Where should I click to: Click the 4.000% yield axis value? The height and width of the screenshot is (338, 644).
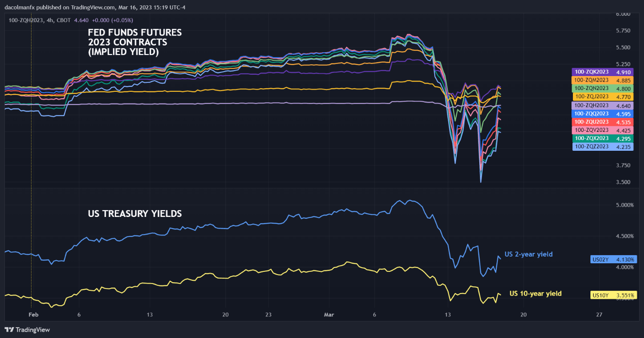point(625,267)
